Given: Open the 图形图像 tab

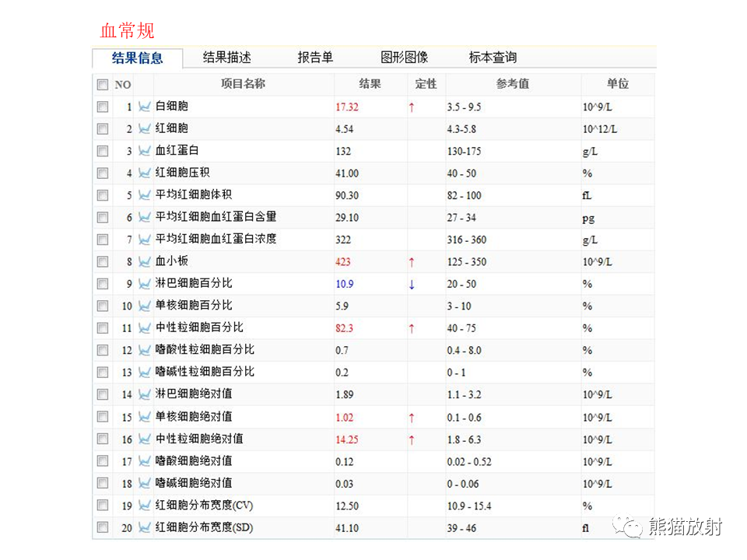Looking at the screenshot, I should pyautogui.click(x=404, y=57).
